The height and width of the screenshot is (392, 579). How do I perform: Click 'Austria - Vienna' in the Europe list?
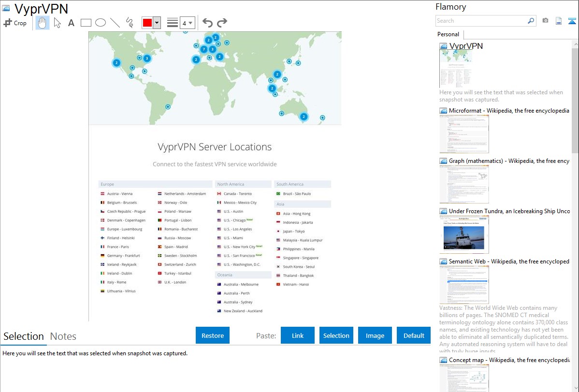point(120,194)
